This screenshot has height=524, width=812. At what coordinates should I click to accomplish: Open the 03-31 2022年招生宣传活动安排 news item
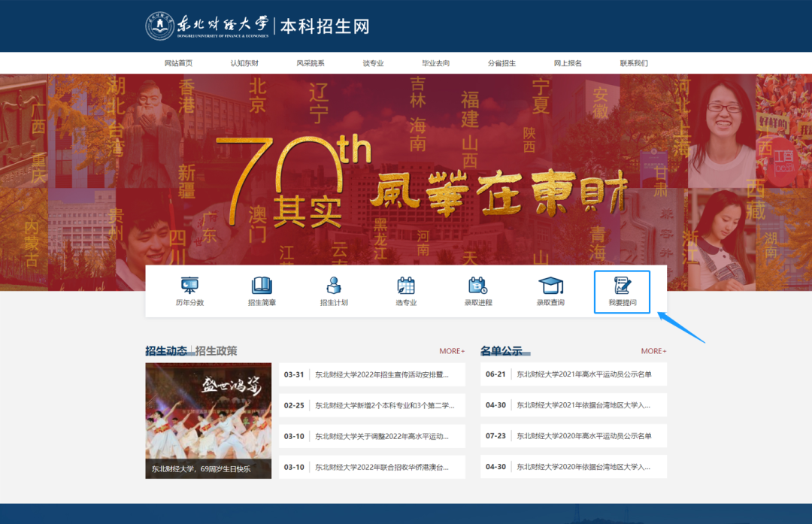(372, 374)
